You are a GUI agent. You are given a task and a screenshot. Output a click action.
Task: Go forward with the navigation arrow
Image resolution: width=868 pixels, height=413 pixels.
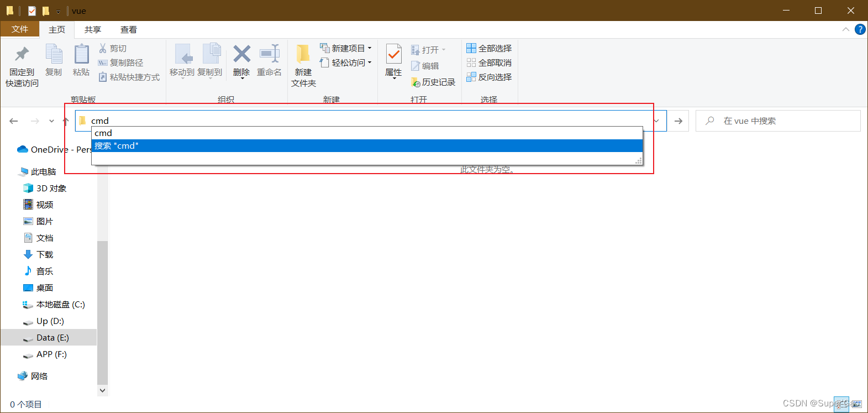pos(35,121)
